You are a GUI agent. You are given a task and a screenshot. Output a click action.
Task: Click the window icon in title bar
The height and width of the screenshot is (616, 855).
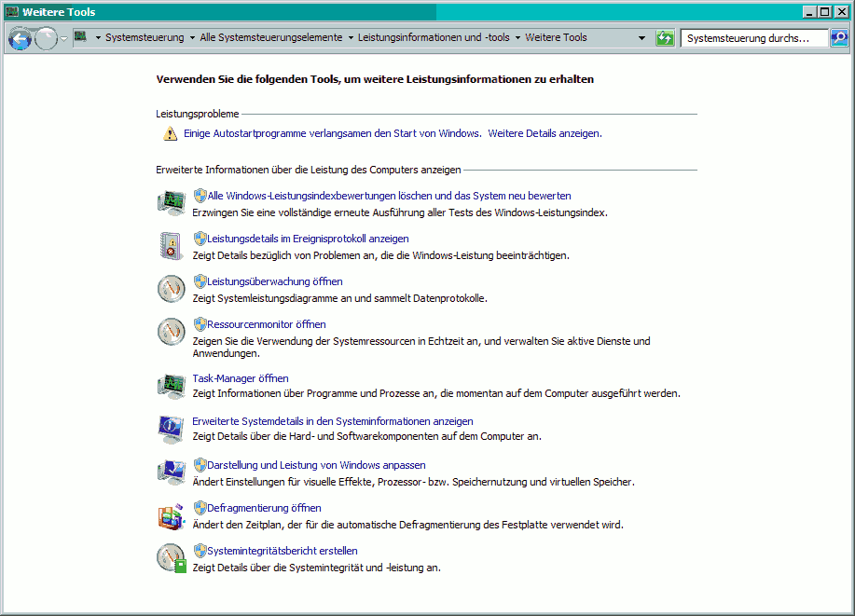12,11
